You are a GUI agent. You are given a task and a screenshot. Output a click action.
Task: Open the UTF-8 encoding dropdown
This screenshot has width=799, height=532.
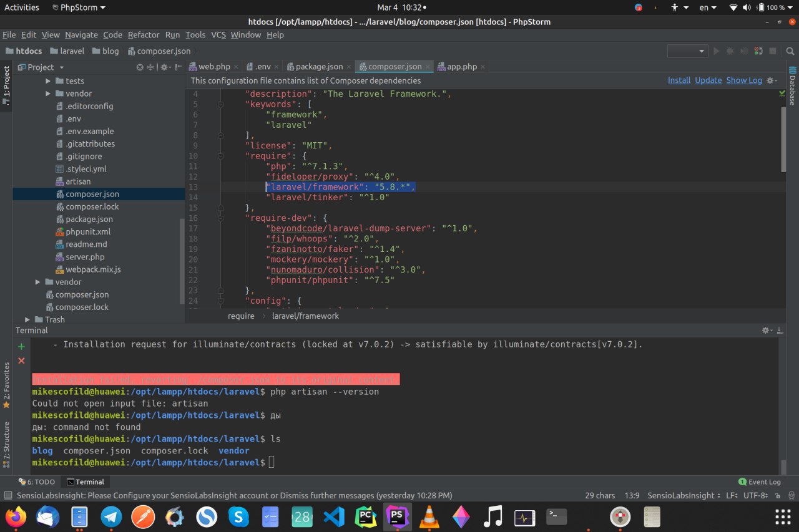pyautogui.click(x=756, y=495)
